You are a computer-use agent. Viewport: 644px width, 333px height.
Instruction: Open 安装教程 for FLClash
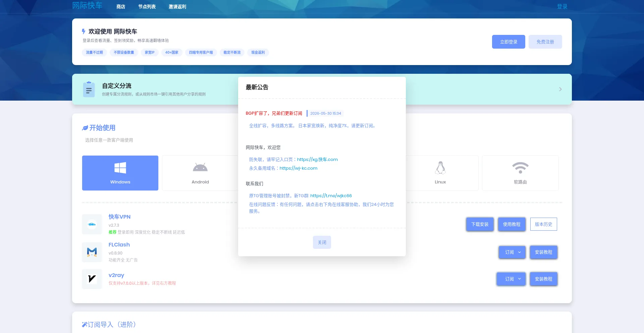point(544,252)
